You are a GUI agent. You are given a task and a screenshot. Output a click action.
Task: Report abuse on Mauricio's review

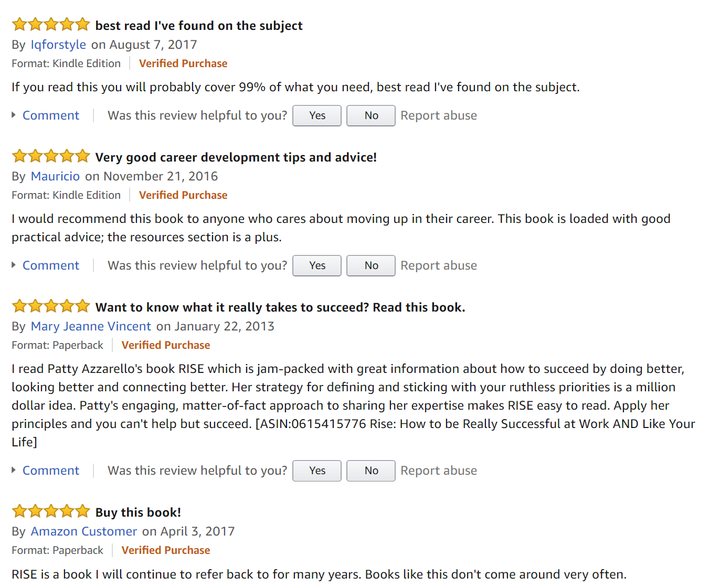439,265
